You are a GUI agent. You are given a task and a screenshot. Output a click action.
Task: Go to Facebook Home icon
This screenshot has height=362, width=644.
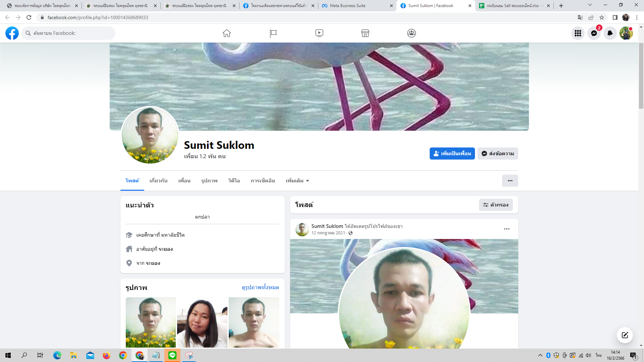point(227,33)
